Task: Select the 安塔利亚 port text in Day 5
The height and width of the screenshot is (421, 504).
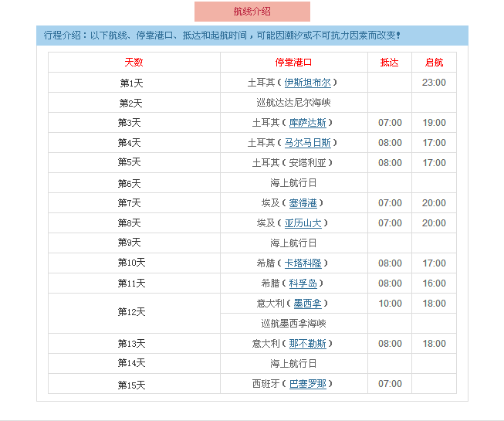Action: (x=308, y=163)
